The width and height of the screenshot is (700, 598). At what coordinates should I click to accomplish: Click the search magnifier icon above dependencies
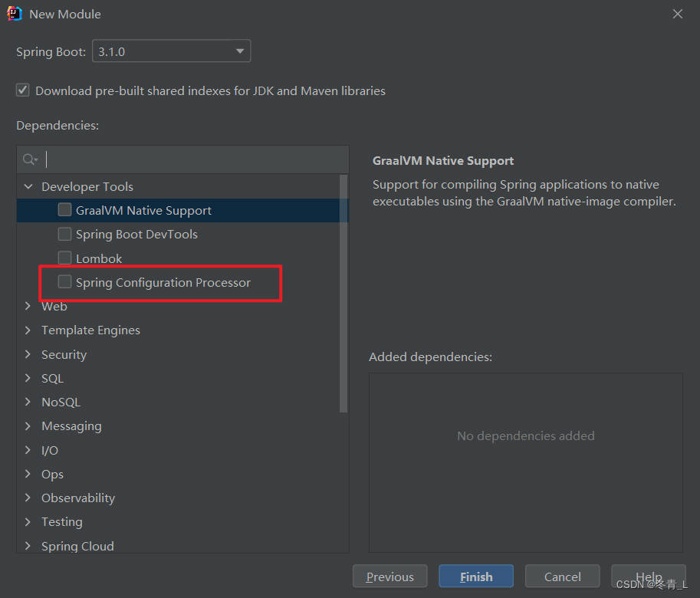coord(29,159)
